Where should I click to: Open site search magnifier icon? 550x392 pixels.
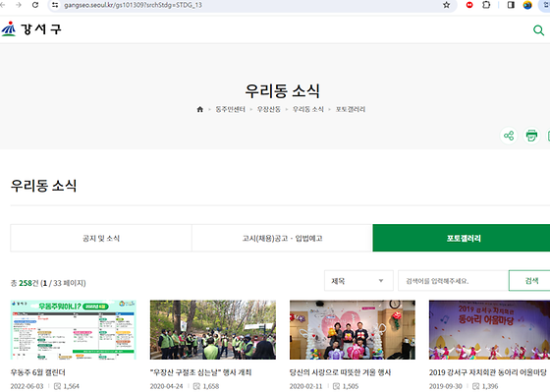tap(539, 30)
